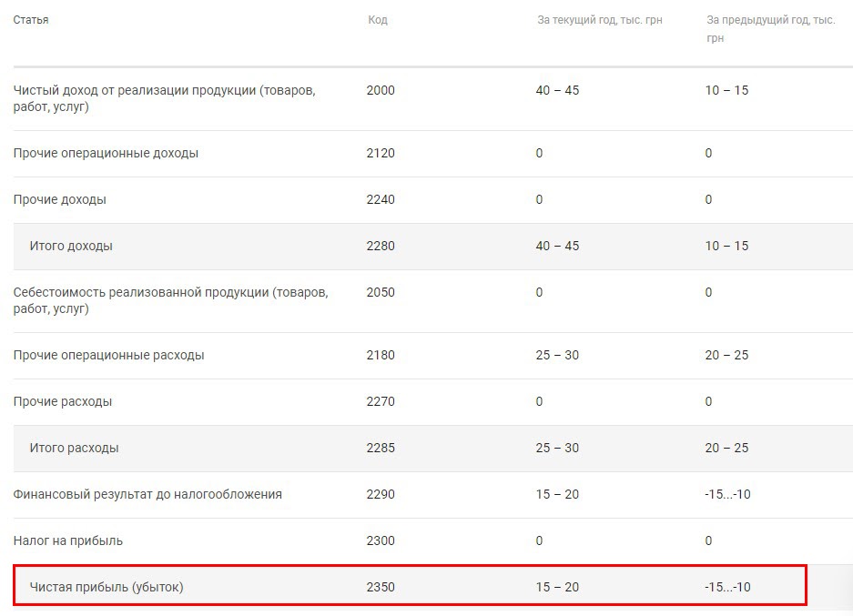Screen dimensions: 853x616
Task: Click the highlighted 'Чистая прибыль (убыток)' label
Action: (x=107, y=587)
